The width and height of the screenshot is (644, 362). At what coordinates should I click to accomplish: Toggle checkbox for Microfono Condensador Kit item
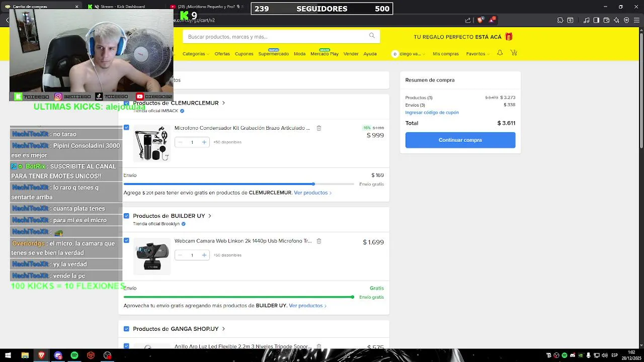click(x=126, y=127)
